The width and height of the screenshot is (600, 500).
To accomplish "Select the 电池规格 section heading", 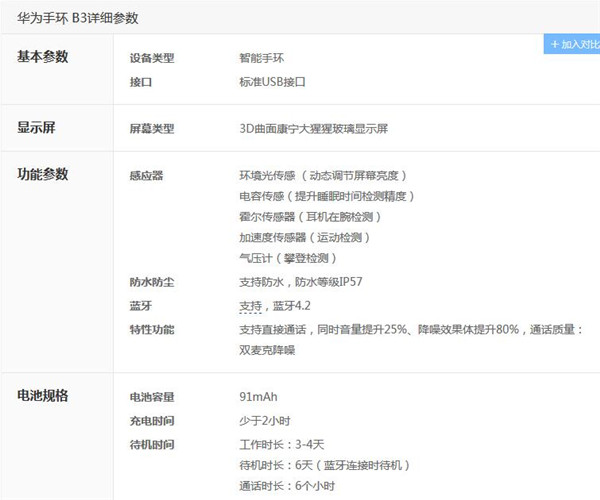I will 42,396.
